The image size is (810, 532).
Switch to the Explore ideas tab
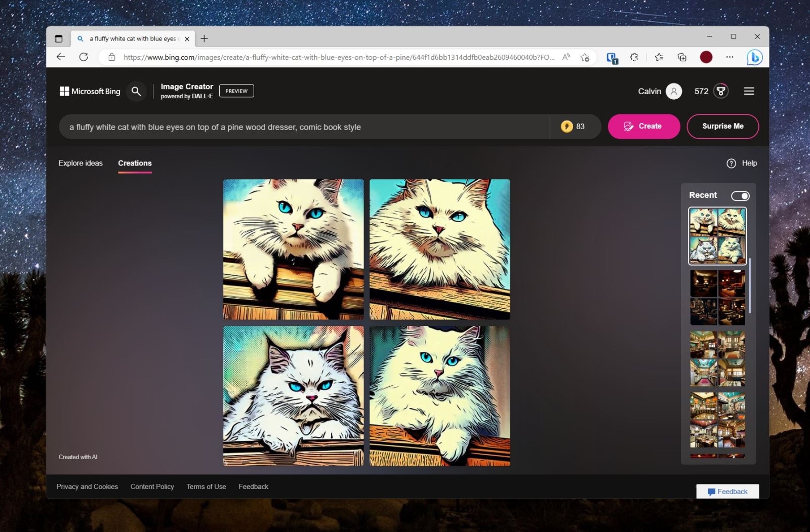tap(80, 163)
